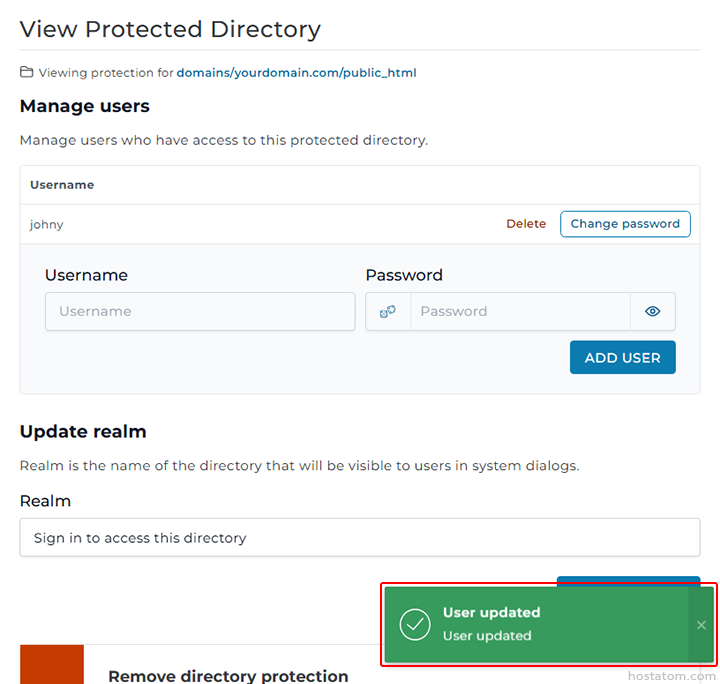Open Change password for johny
This screenshot has width=720, height=684.
(x=624, y=224)
